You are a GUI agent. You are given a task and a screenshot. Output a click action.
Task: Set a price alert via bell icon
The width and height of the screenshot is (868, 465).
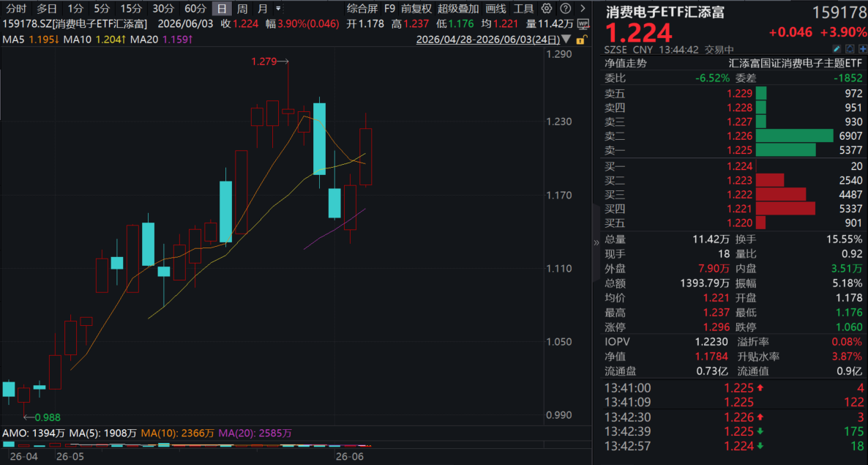[x=850, y=49]
